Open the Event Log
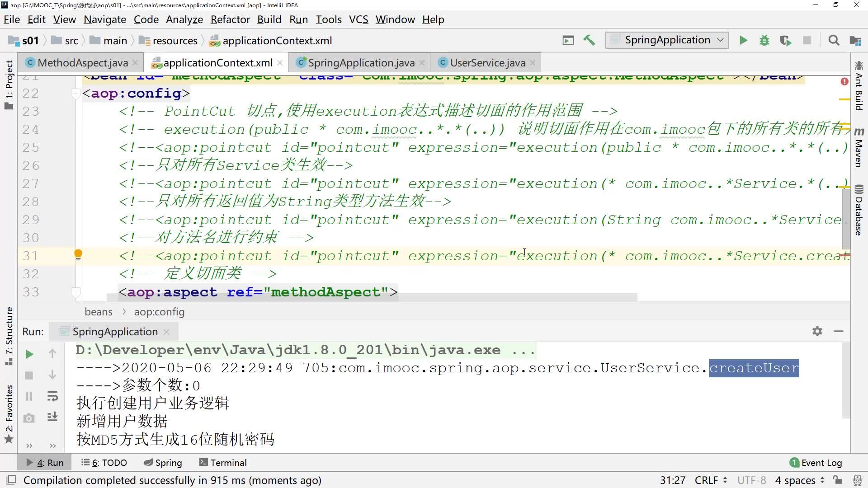This screenshot has height=488, width=868. coord(816,463)
